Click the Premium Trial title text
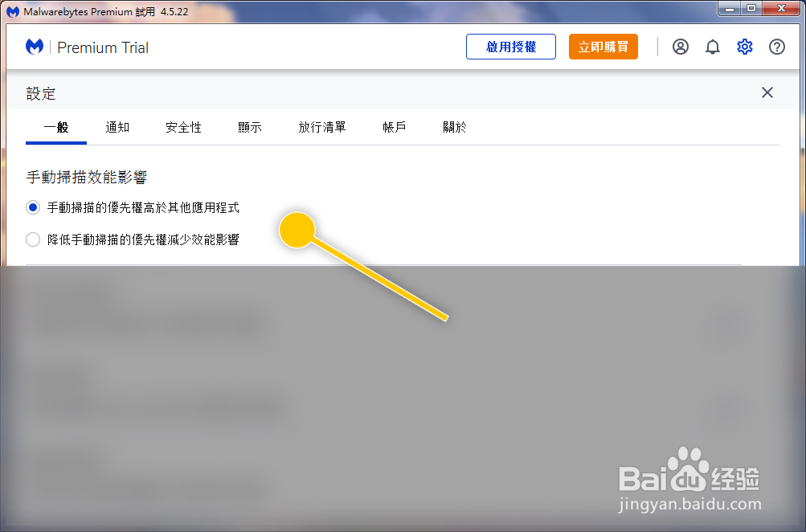This screenshot has height=532, width=806. [103, 47]
